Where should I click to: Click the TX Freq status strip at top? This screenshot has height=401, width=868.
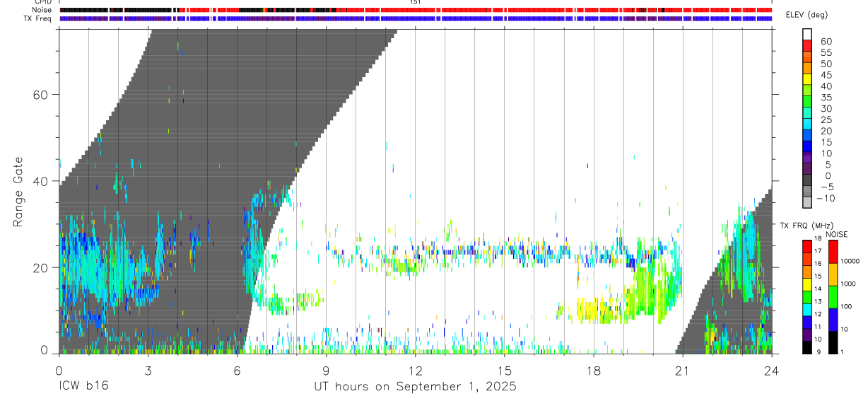point(415,18)
